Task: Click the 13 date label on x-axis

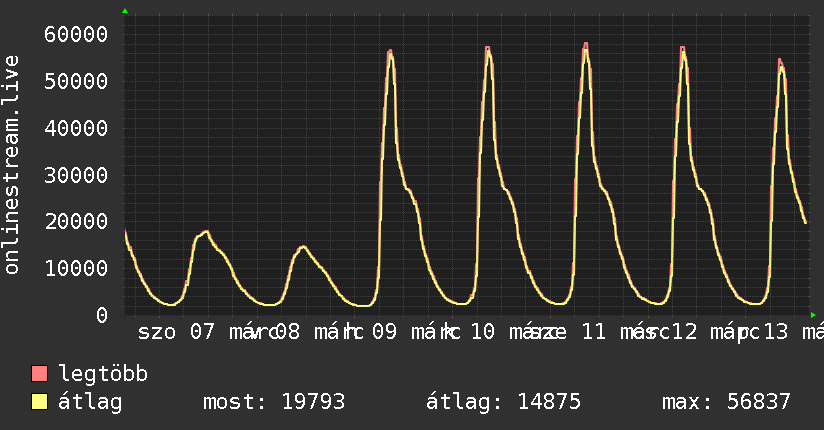Action: tap(776, 332)
